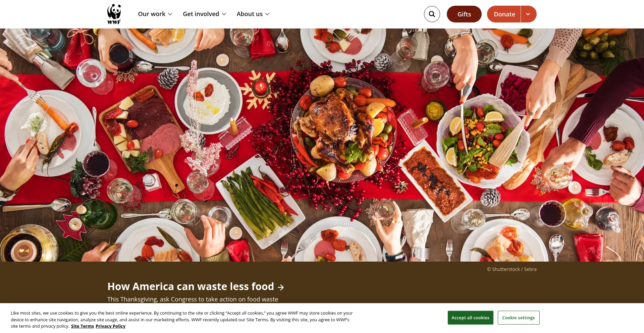Screen dimensions: 644x333
Task: Accept all cookies
Action: pos(470,318)
